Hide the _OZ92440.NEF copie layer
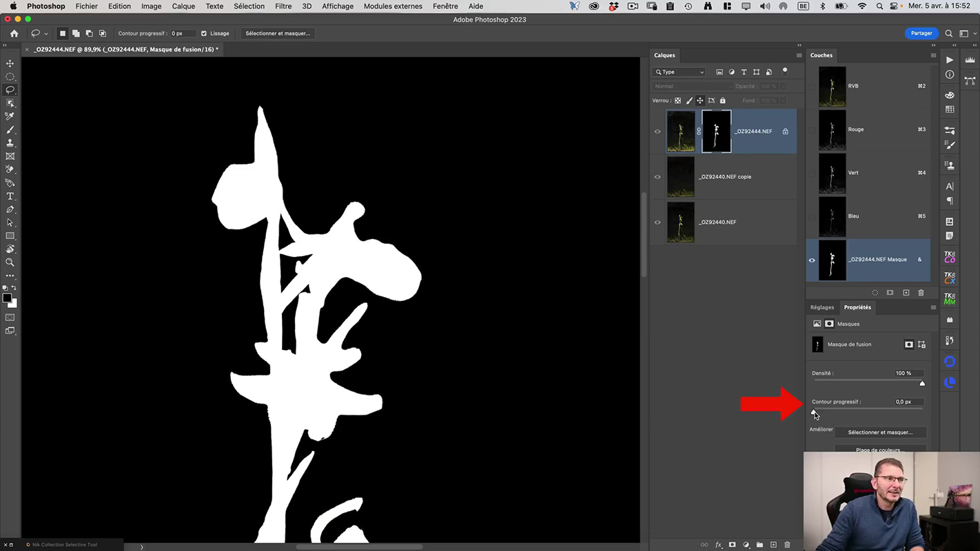Screen dimensions: 980x551 point(657,177)
